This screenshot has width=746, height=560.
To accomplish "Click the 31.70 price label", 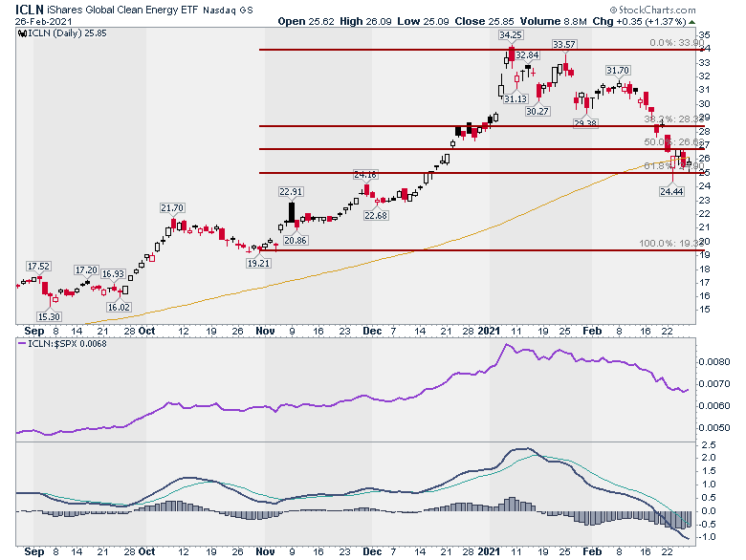I will (x=618, y=71).
